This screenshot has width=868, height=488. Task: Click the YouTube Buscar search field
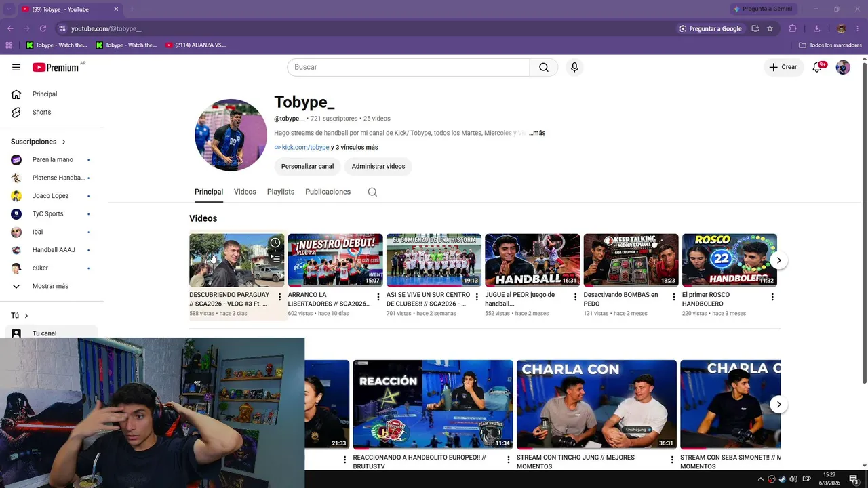[x=408, y=67]
